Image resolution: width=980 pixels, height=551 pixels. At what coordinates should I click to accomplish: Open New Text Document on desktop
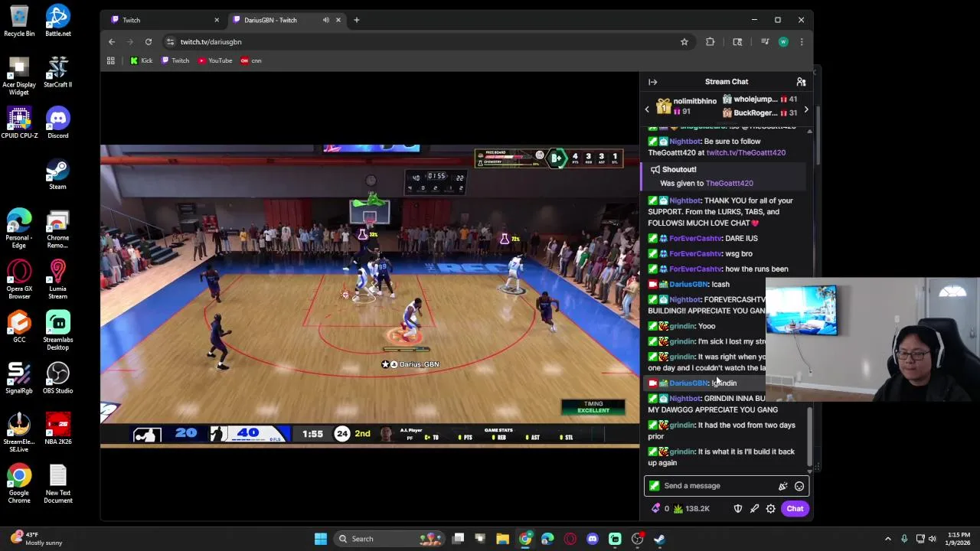coord(57,484)
